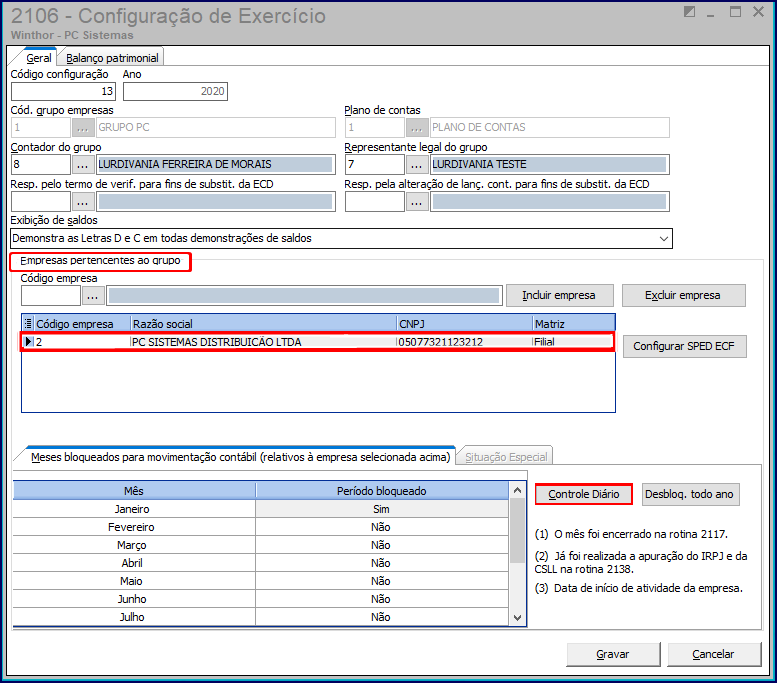The height and width of the screenshot is (683, 777).
Task: Sort by Razão social column header
Action: [264, 324]
